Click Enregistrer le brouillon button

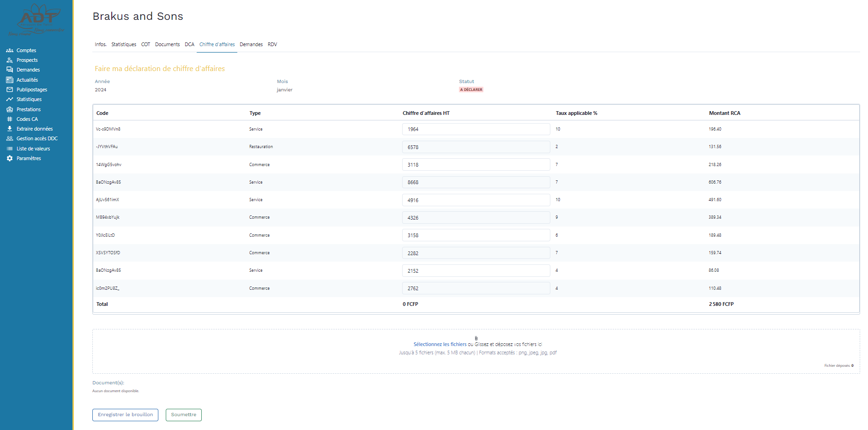click(125, 415)
